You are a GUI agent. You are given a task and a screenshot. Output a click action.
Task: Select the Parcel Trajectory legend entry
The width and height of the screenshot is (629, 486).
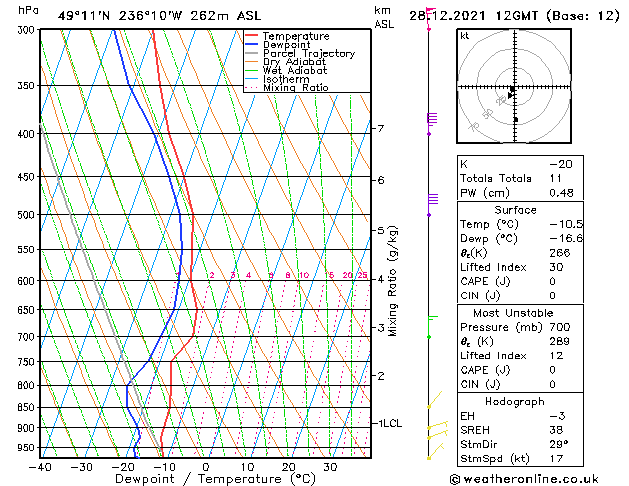click(308, 53)
